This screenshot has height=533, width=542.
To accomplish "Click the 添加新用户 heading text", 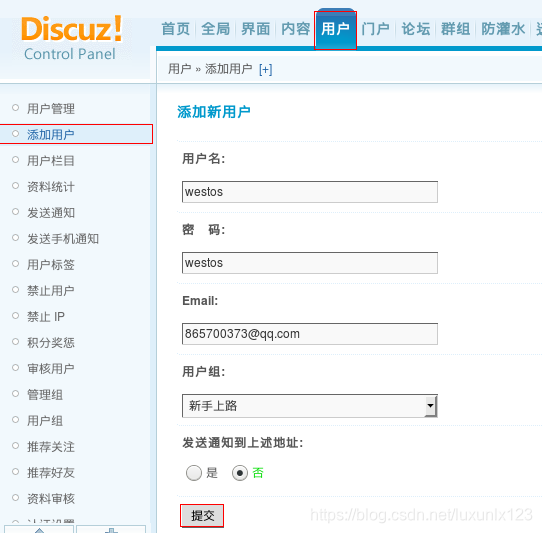I will (214, 112).
